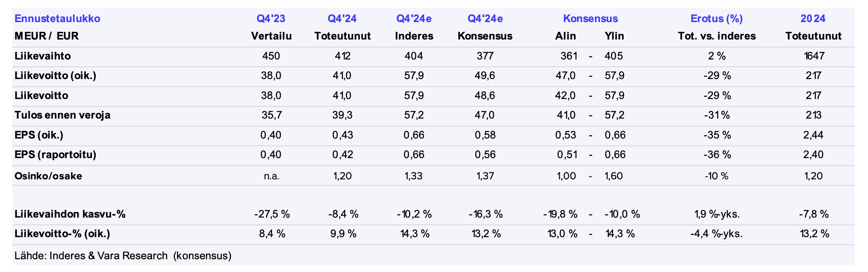This screenshot has width=868, height=272.
Task: Select the 2024 column header
Action: click(813, 19)
